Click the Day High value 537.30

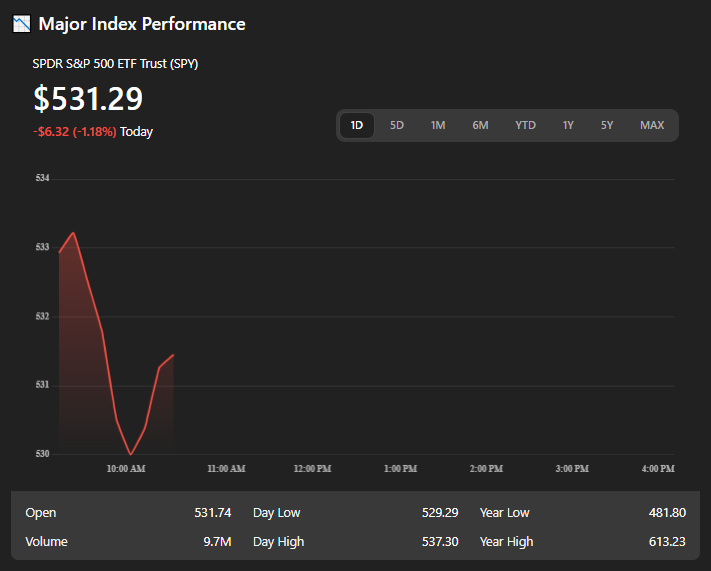[440, 542]
